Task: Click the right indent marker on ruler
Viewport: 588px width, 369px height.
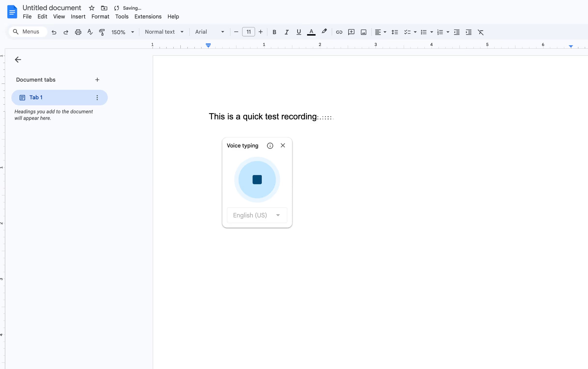Action: 571,46
